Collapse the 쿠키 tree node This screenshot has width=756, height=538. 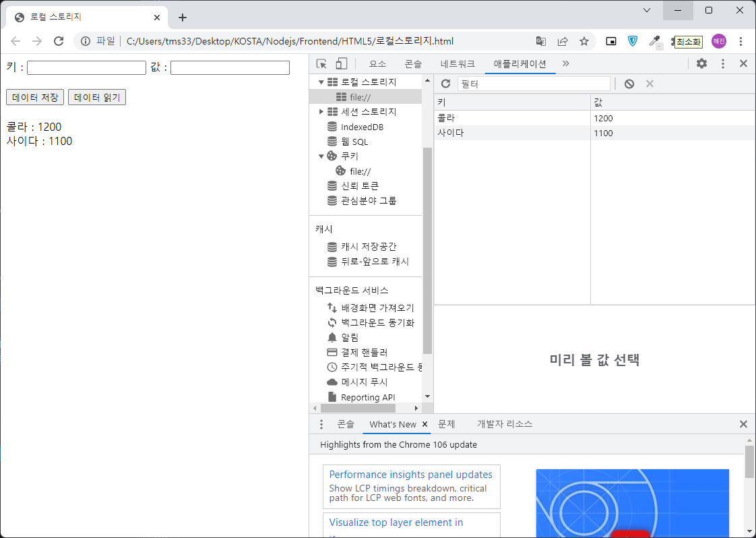pos(321,156)
